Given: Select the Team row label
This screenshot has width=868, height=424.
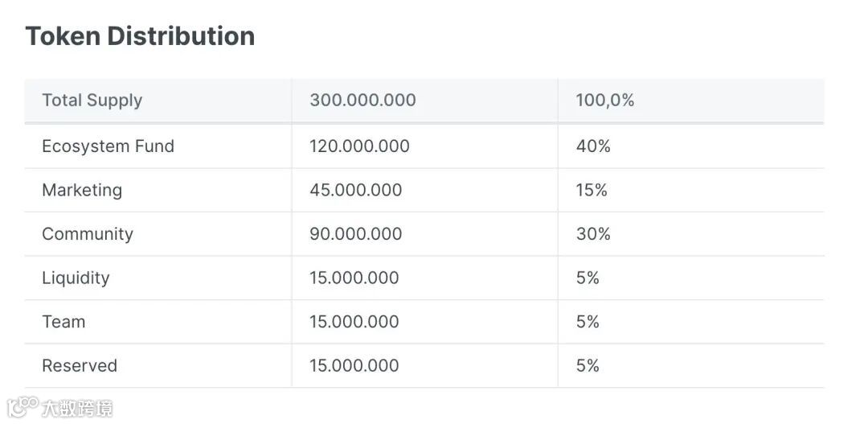Looking at the screenshot, I should pyautogui.click(x=63, y=322).
